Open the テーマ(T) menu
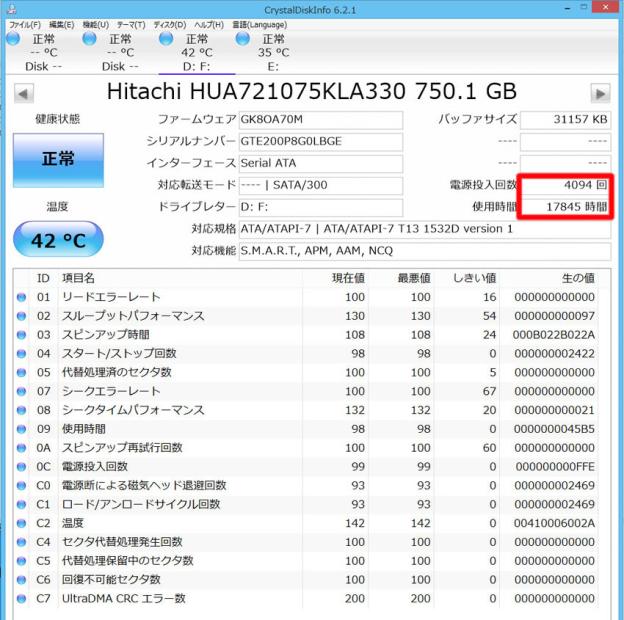624x620 pixels. (131, 25)
